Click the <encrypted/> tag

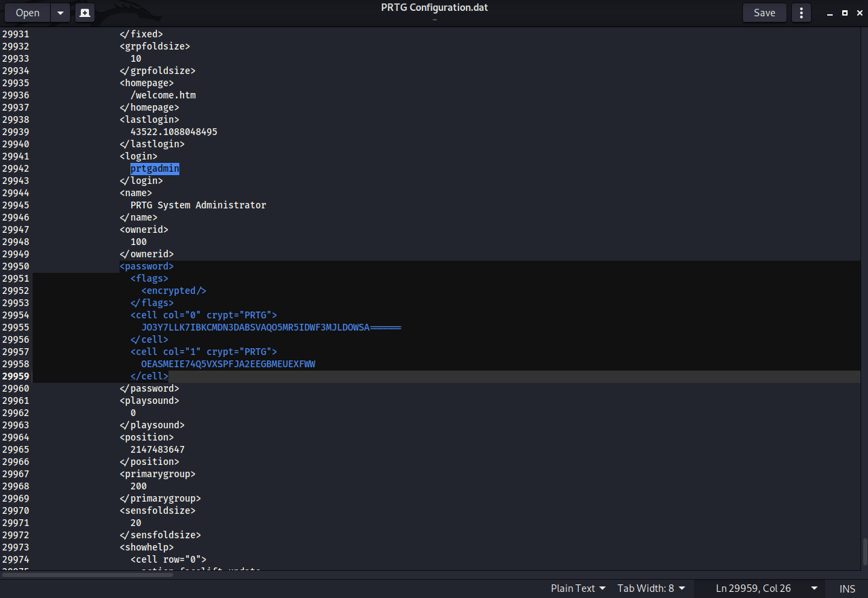(174, 291)
